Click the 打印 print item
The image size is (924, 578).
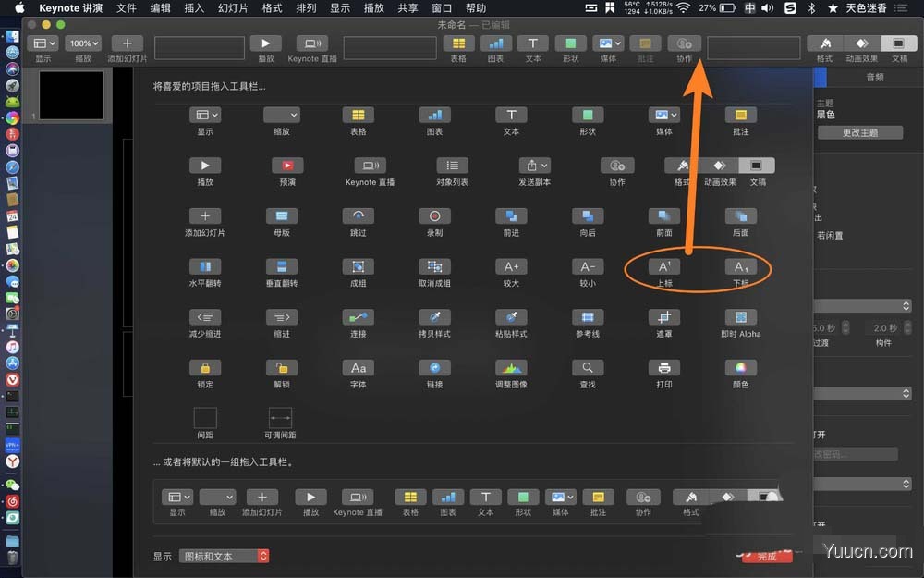[664, 368]
